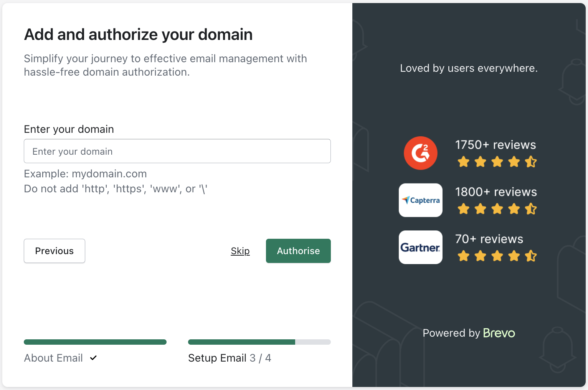The image size is (588, 390).
Task: Click the middle star of Capterra's rating row
Action: [497, 209]
